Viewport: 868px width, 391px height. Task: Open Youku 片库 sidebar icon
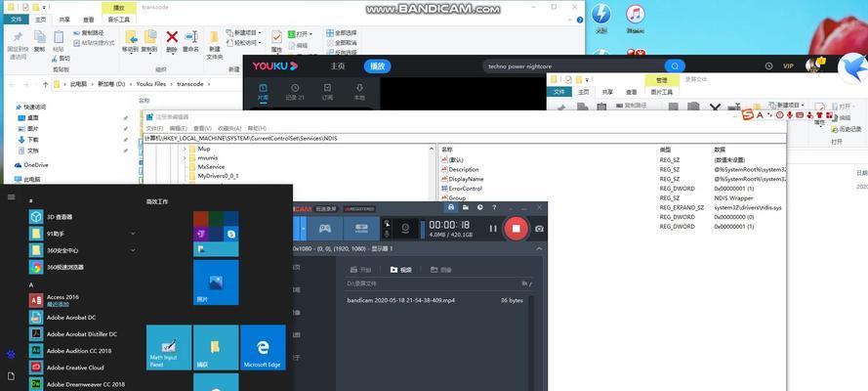pyautogui.click(x=263, y=92)
